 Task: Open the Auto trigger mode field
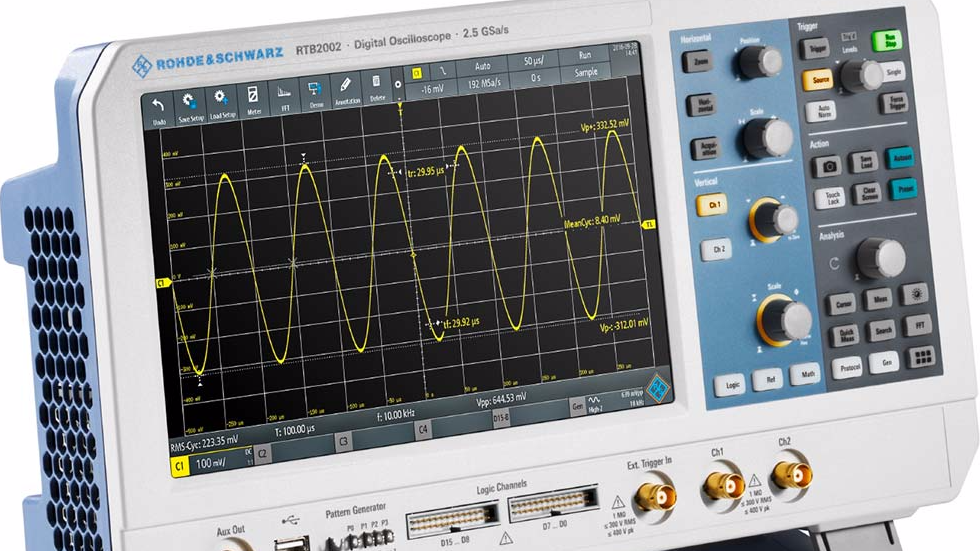pyautogui.click(x=482, y=67)
